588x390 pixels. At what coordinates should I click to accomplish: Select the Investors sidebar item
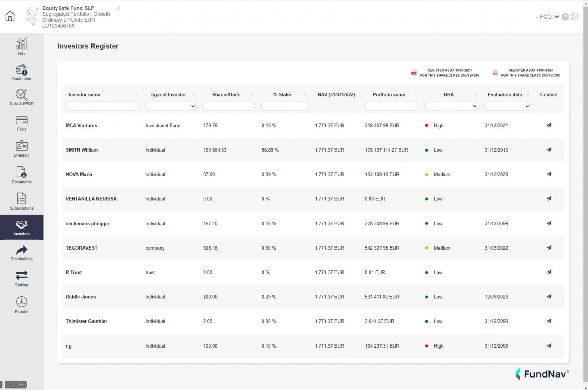coord(22,227)
